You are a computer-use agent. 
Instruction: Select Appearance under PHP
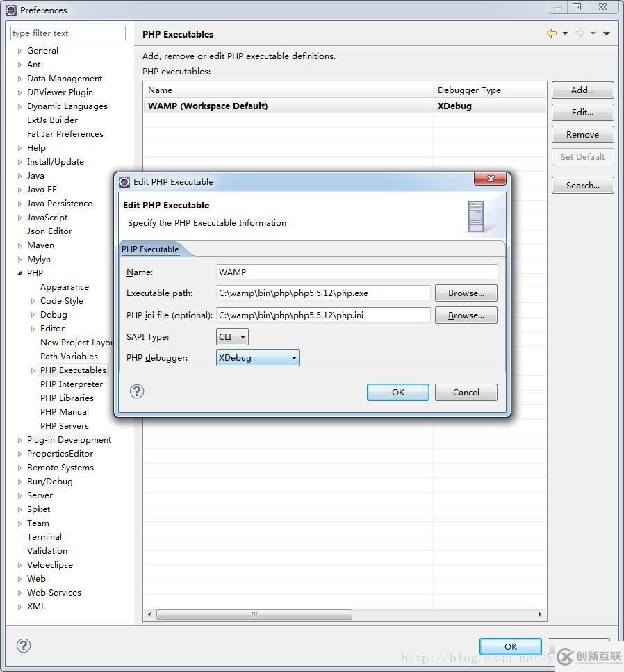click(x=65, y=287)
